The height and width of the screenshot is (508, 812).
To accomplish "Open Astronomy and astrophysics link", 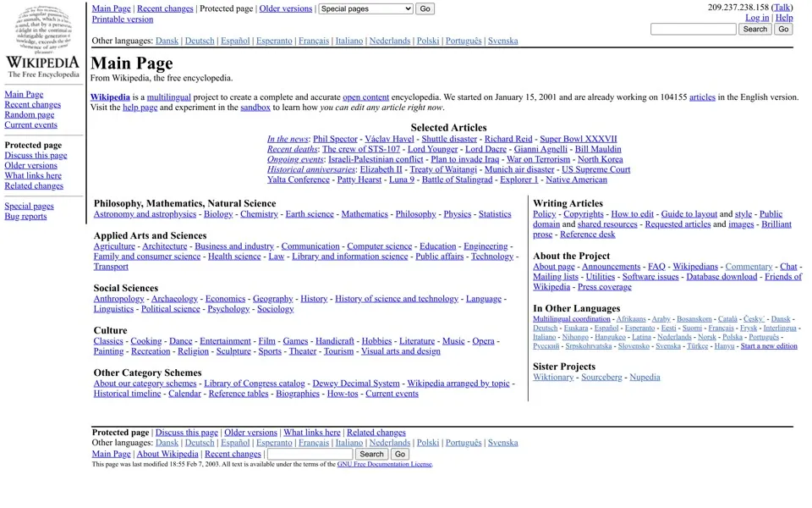I will point(145,214).
